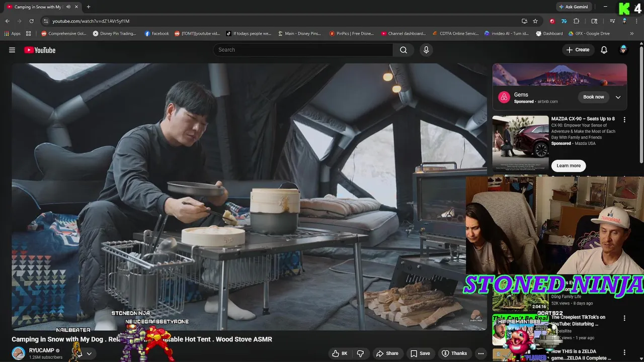
Task: Open the YouTube account avatar menu
Action: (x=623, y=50)
